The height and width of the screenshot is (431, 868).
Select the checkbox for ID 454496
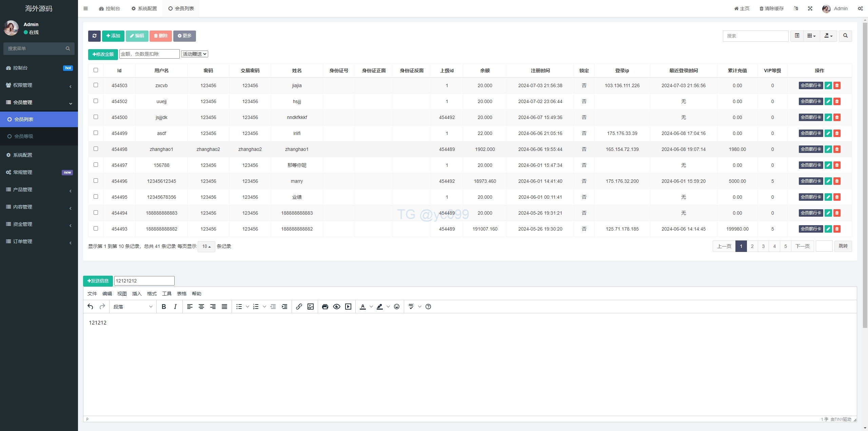[96, 181]
